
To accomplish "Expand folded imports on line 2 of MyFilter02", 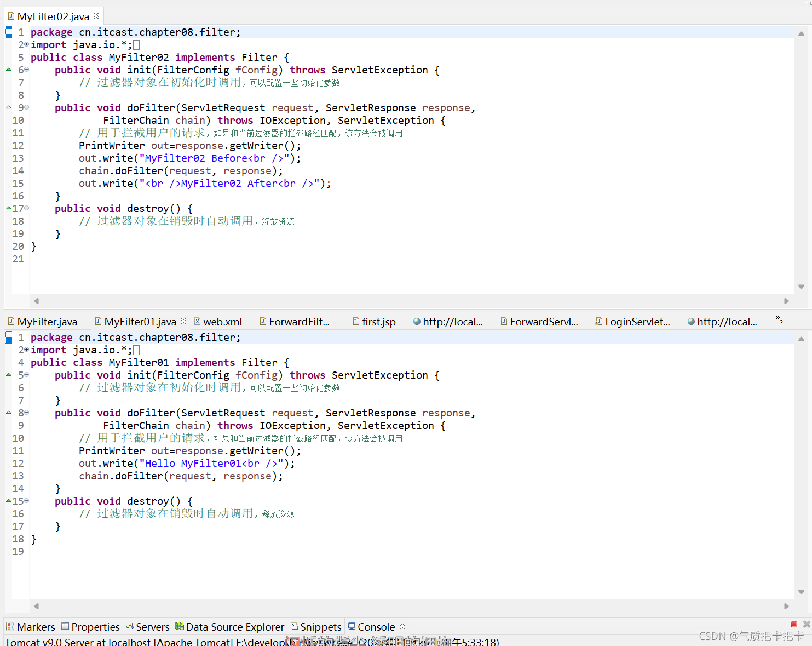I will tap(27, 44).
